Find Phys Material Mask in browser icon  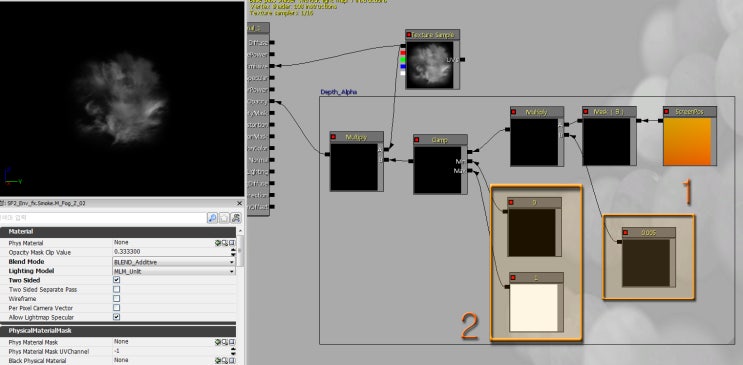[225, 342]
